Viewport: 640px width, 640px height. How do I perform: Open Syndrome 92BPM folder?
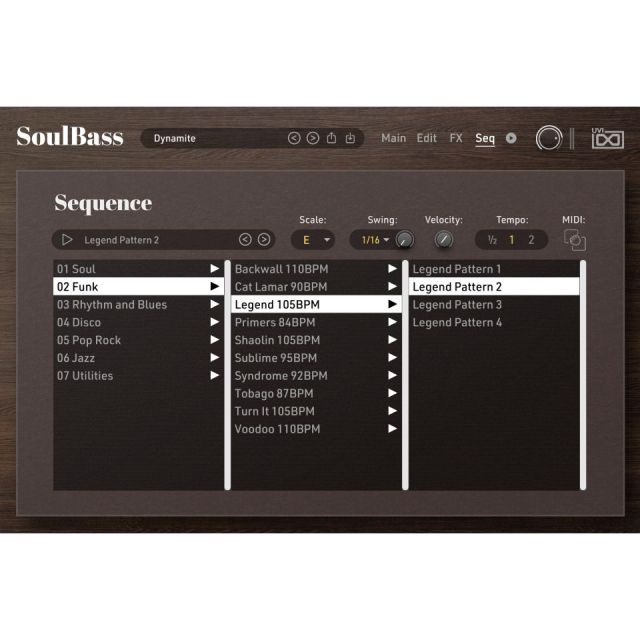point(316,376)
